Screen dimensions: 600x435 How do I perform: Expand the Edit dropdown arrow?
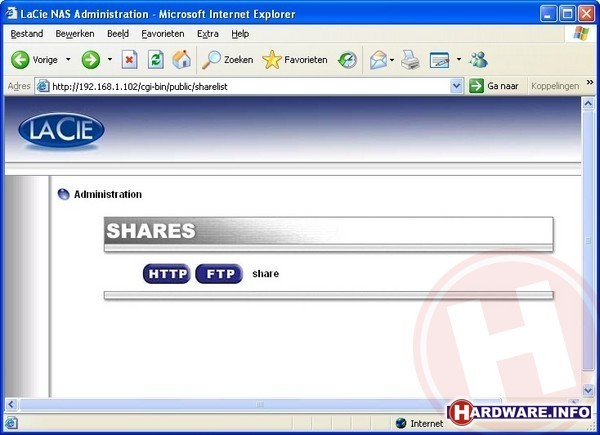tap(459, 59)
